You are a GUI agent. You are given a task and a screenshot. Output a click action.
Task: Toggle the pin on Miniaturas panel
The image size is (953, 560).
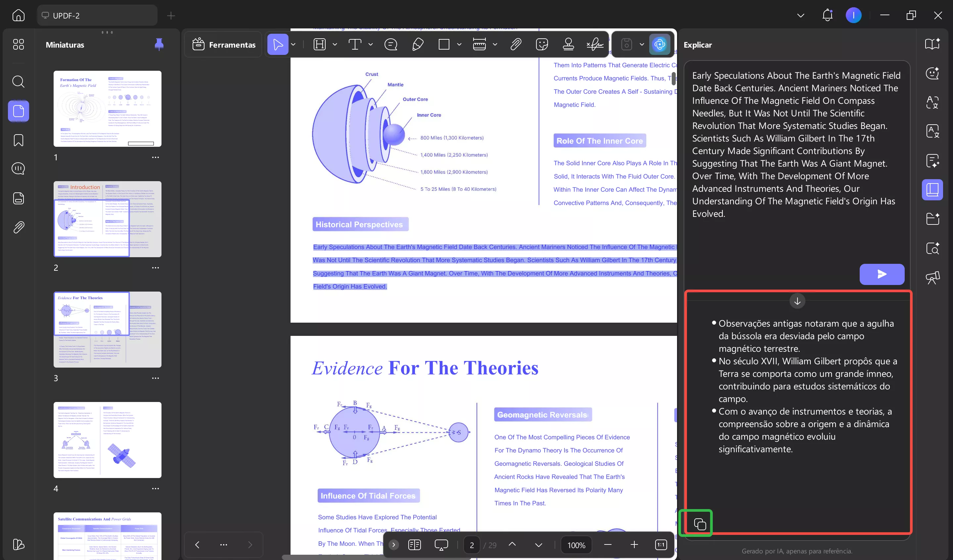pos(159,45)
